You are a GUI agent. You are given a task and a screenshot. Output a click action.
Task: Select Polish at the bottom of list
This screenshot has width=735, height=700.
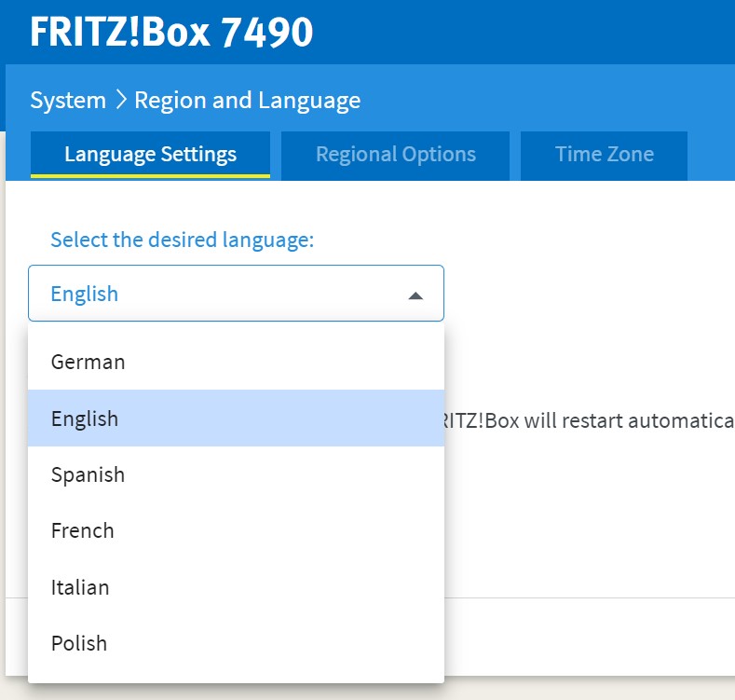(x=79, y=643)
